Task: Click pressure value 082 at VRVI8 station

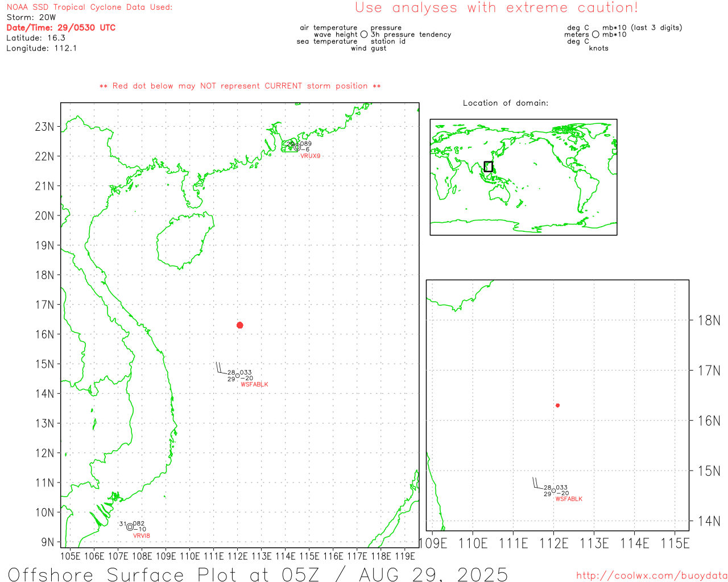Action: click(139, 523)
